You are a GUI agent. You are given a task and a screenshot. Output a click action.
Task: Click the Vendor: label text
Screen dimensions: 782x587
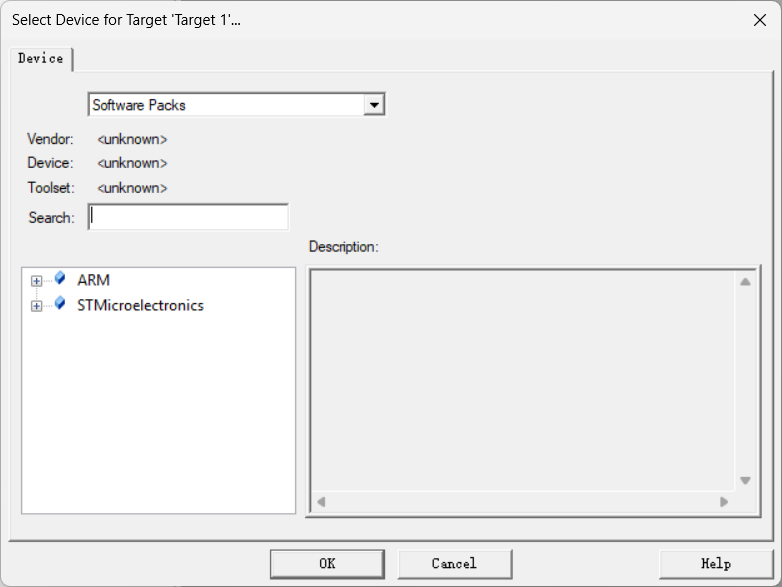pos(50,139)
